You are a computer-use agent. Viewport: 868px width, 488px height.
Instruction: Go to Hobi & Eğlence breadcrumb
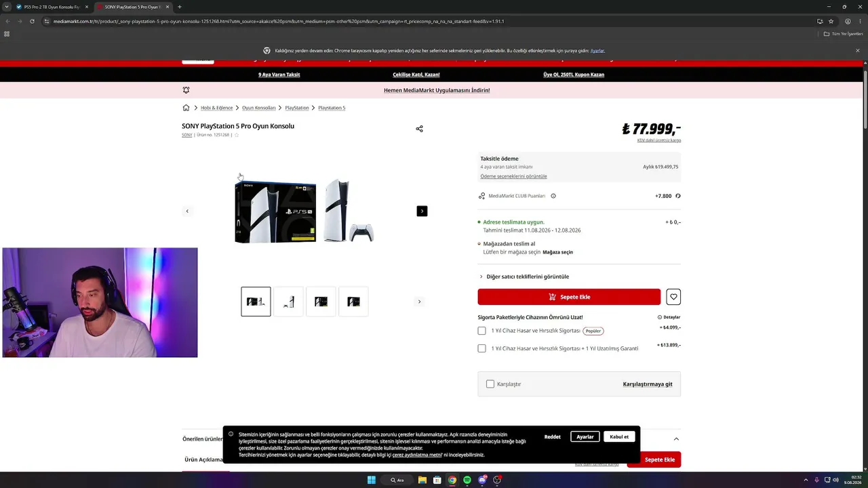pos(217,108)
